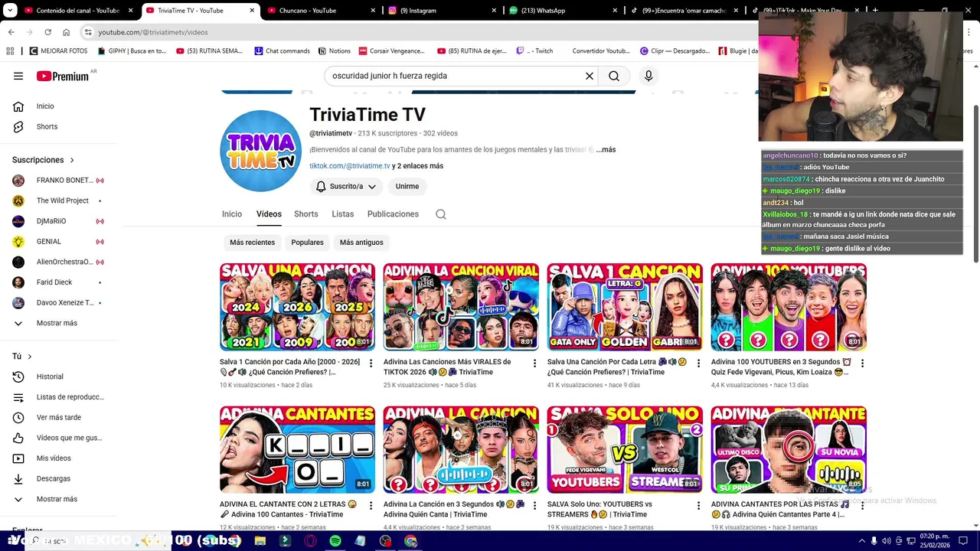Filter videos by Populares
This screenshot has height=551, width=980.
click(x=307, y=243)
